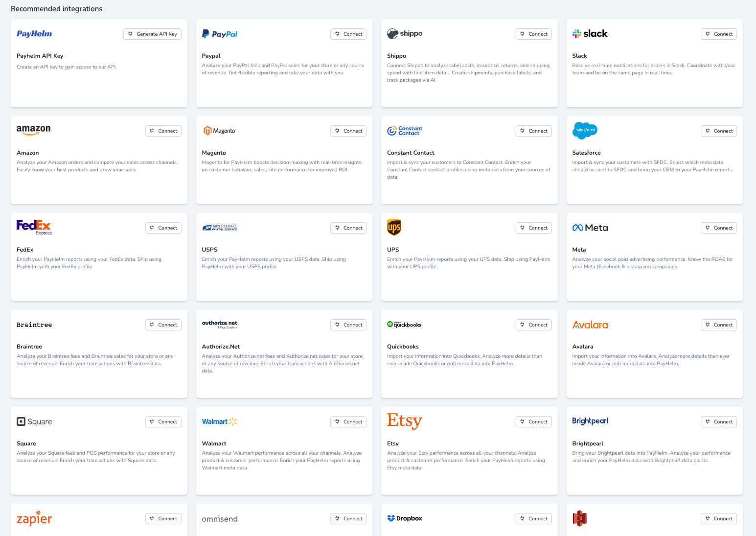Click the 'Brightpearl' card title text
The height and width of the screenshot is (536, 756).
pos(588,443)
